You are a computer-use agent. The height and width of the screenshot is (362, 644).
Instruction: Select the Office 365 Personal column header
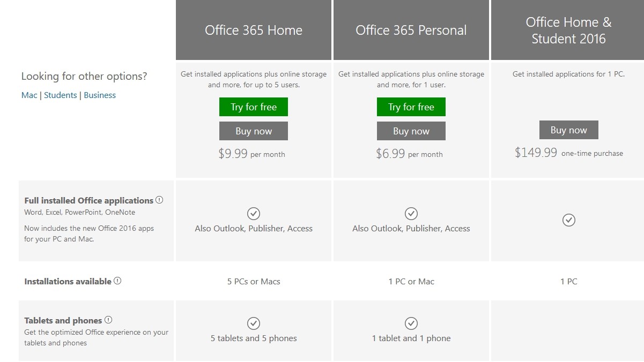(x=411, y=30)
